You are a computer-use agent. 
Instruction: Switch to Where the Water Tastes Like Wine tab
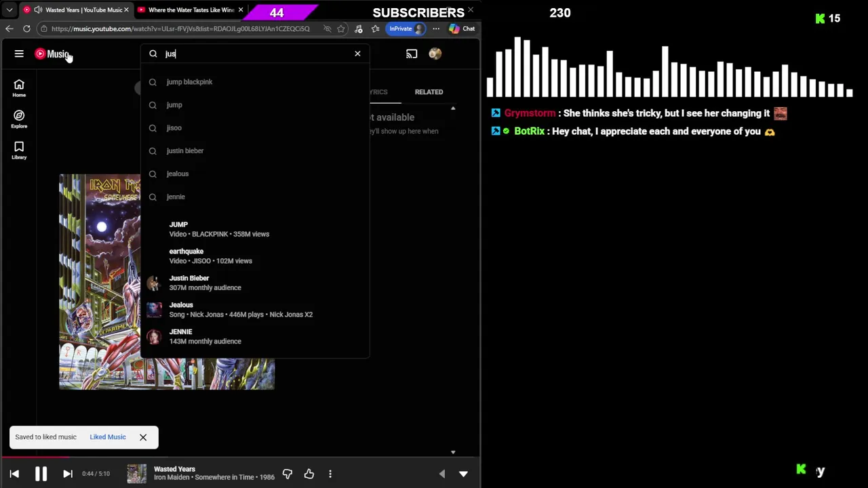191,10
